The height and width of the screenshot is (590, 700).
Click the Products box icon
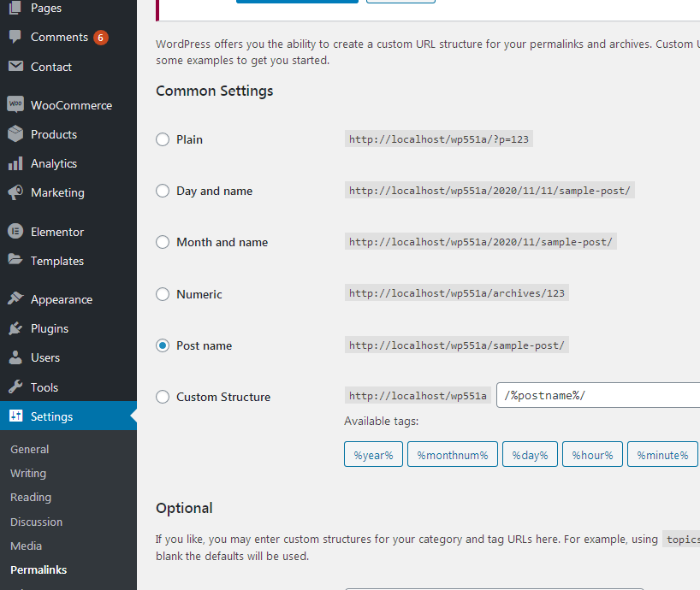tap(15, 134)
